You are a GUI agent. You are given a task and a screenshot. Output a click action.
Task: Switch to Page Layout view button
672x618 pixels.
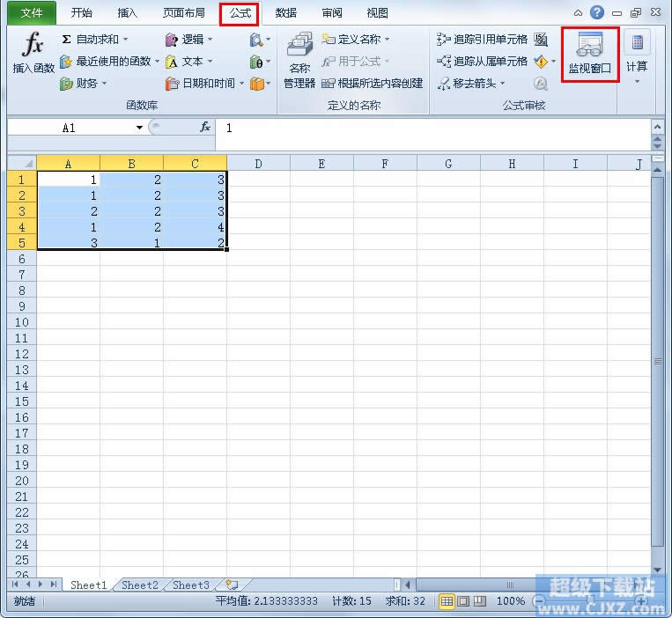coord(463,601)
